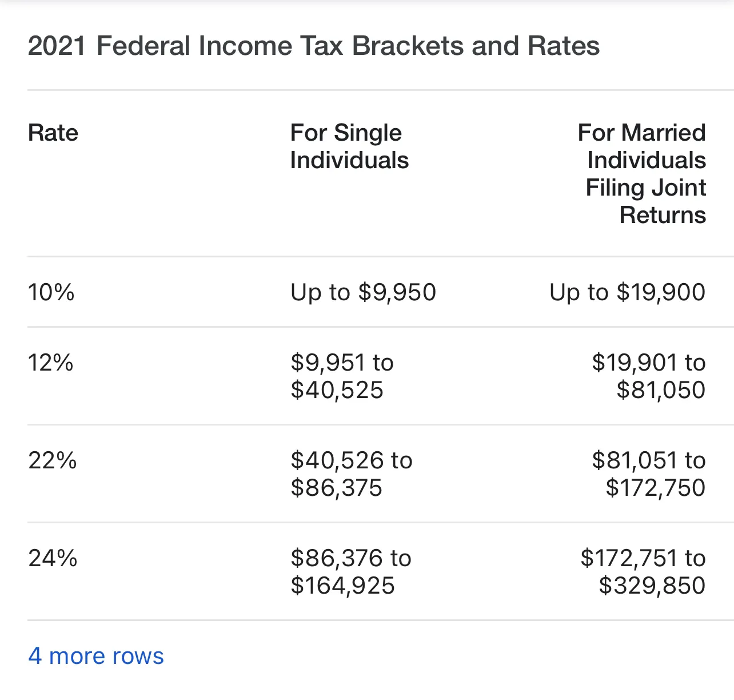Expand the table via '4 more rows'
This screenshot has width=734, height=700.
[x=96, y=656]
